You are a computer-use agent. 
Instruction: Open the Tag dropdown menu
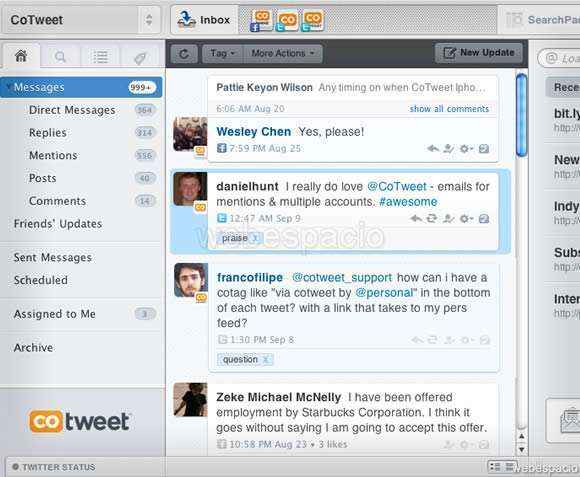pos(222,54)
